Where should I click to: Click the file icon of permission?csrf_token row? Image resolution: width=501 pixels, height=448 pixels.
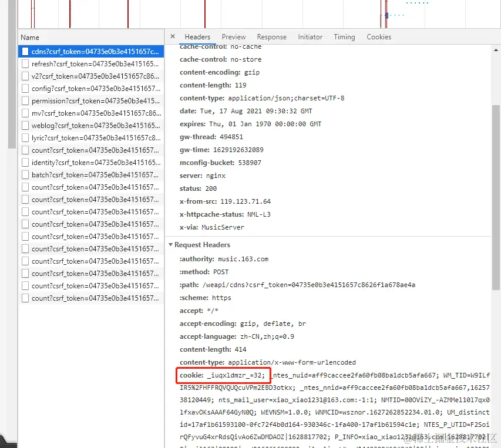(x=25, y=101)
